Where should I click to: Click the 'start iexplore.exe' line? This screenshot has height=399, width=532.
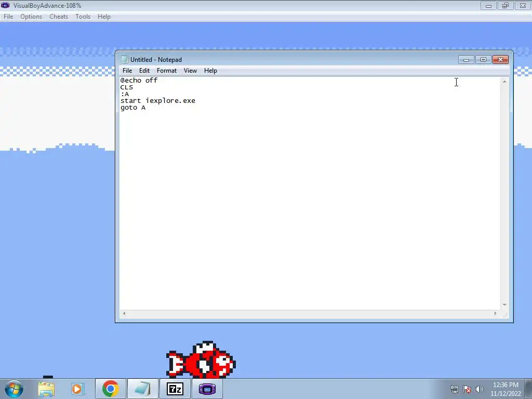click(x=158, y=101)
